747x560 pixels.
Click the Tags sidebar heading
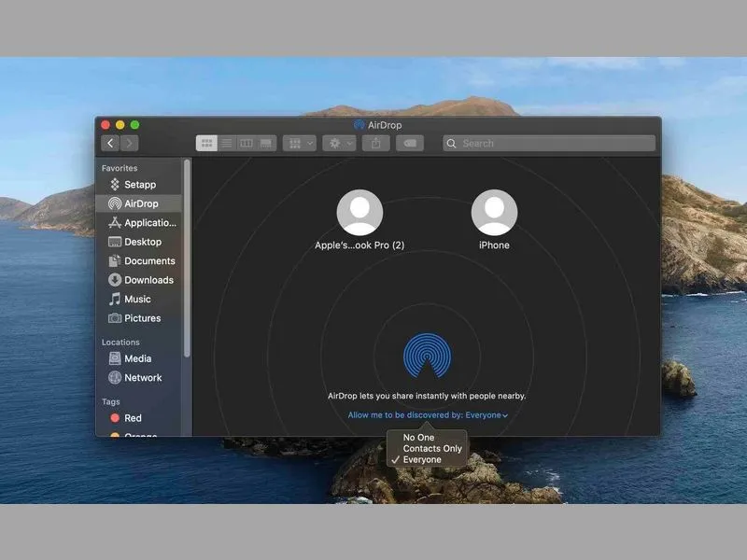pos(110,401)
